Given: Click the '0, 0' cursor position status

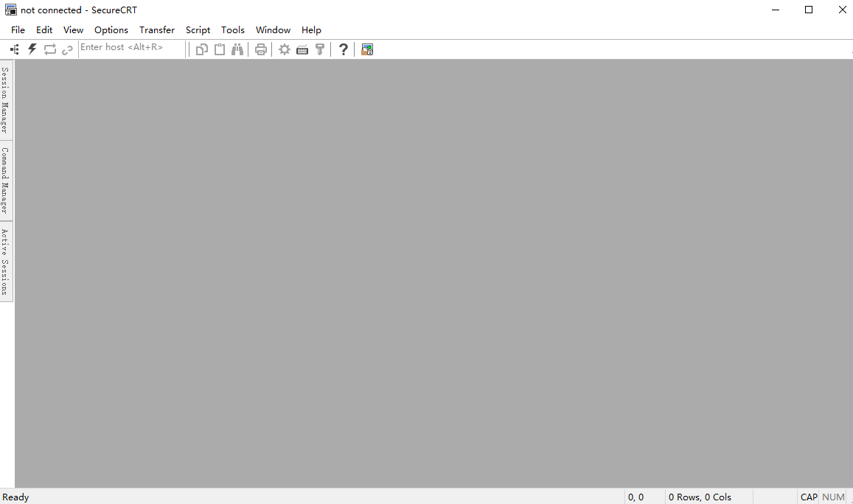Looking at the screenshot, I should pos(636,497).
